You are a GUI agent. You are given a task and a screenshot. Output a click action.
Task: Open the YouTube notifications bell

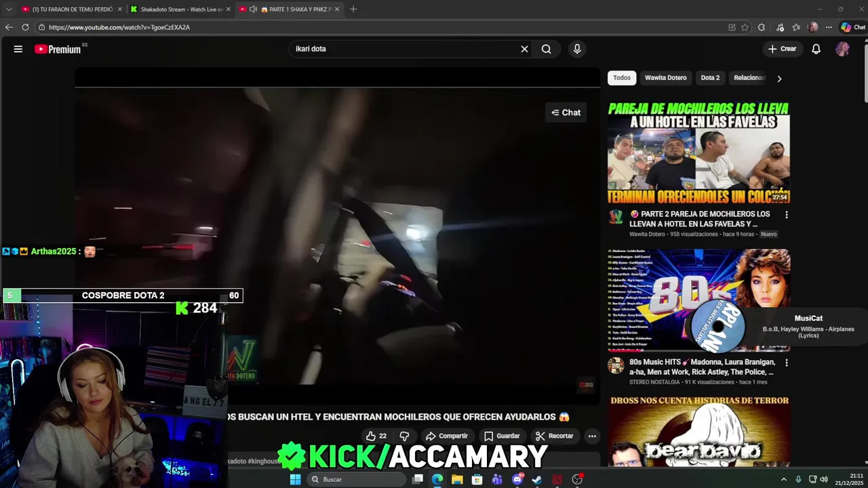point(816,49)
